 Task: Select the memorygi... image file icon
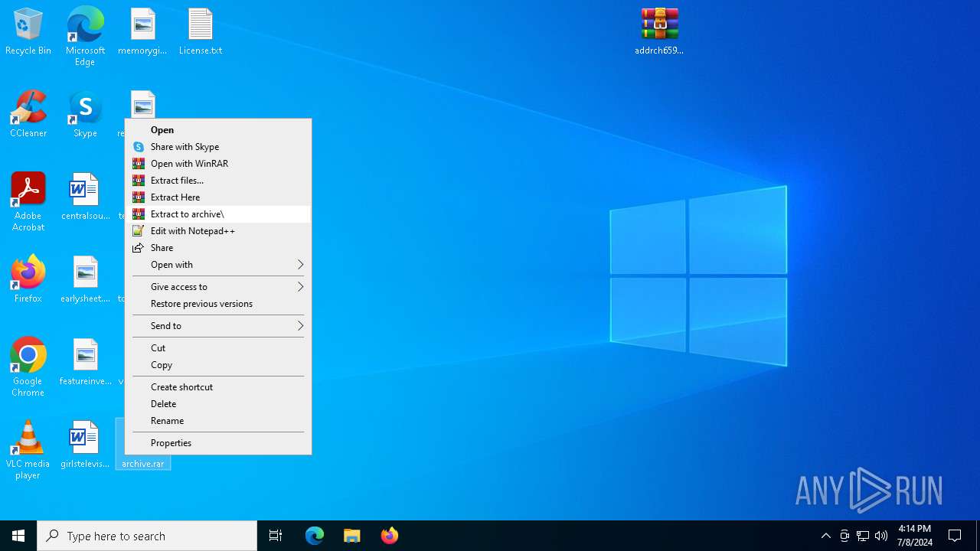(142, 32)
